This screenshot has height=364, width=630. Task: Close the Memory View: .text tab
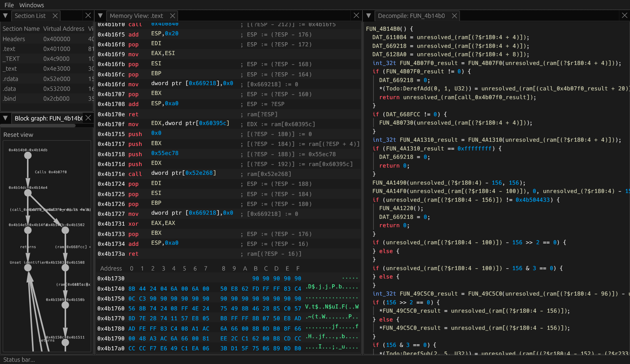pyautogui.click(x=173, y=16)
